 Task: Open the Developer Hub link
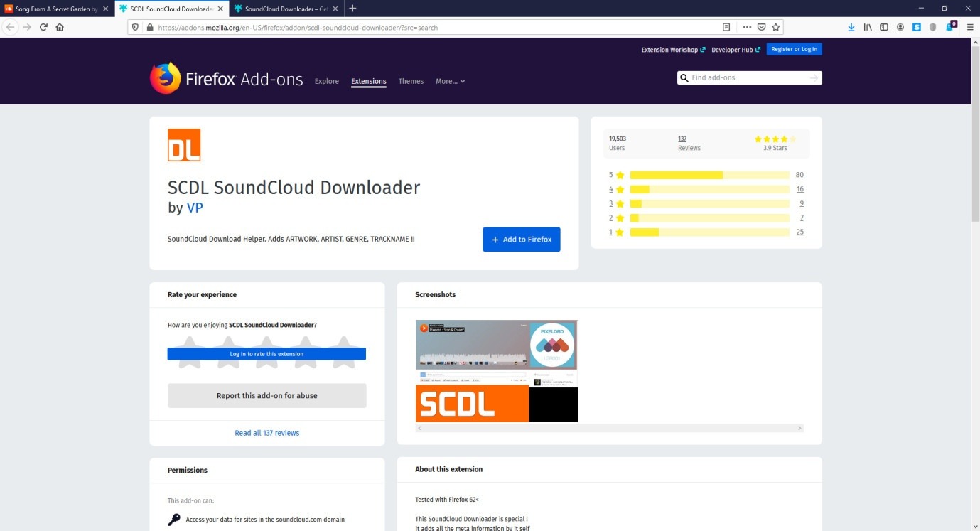[x=736, y=50]
